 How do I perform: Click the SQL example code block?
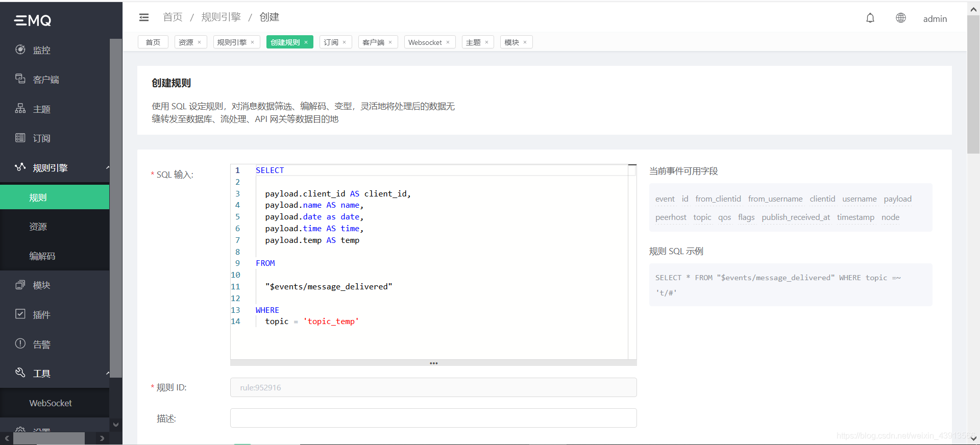(x=791, y=285)
